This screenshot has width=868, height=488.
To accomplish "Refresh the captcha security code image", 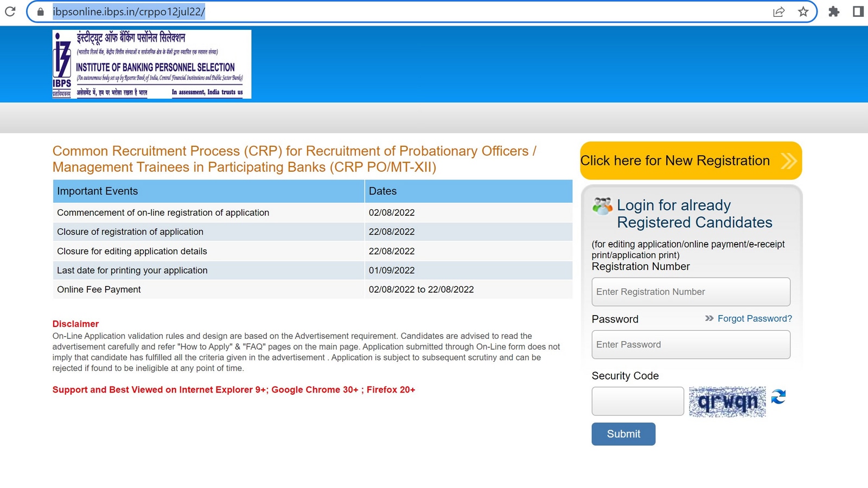I will pyautogui.click(x=778, y=397).
